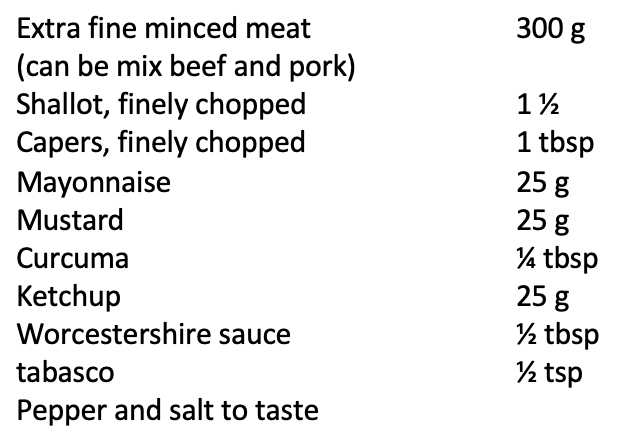Click the '25 g' amount beside Mayonnaise

click(x=543, y=183)
